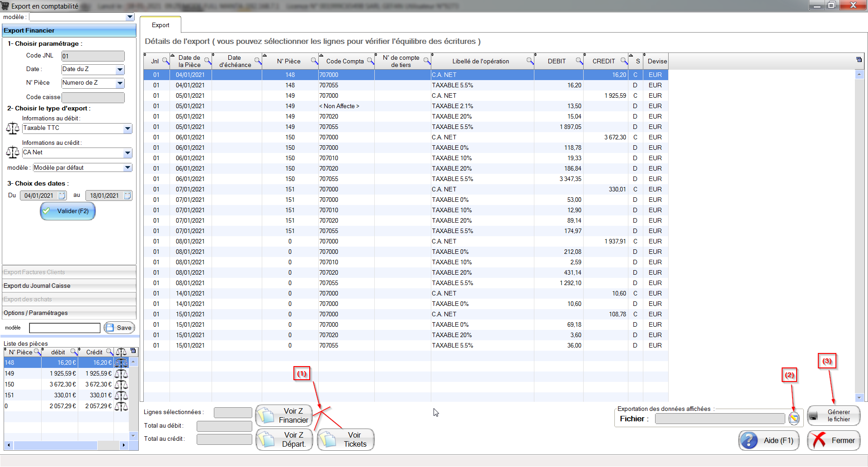Select the Export tab
The width and height of the screenshot is (868, 467).
click(160, 25)
